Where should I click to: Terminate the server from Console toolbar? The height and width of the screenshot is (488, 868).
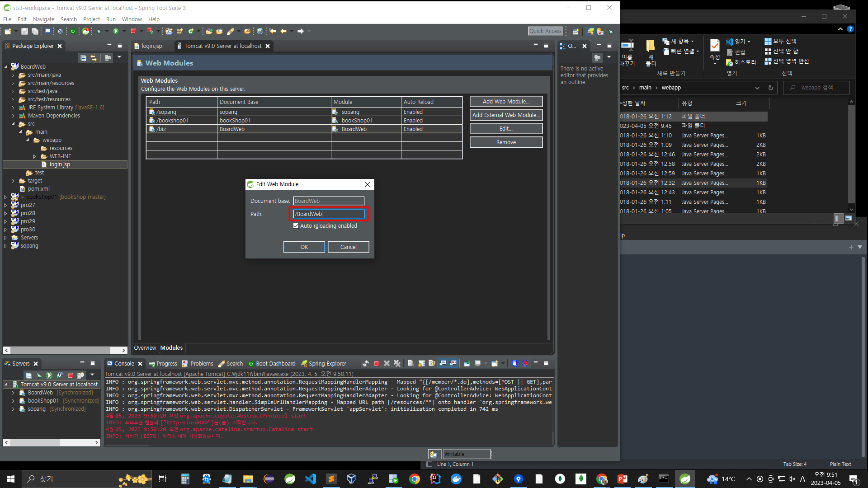click(376, 363)
